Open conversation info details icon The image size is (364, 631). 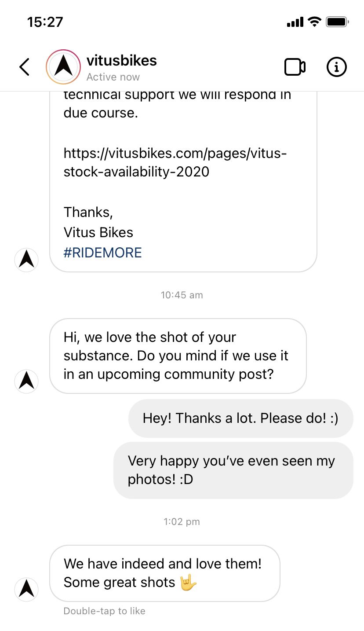tap(337, 67)
